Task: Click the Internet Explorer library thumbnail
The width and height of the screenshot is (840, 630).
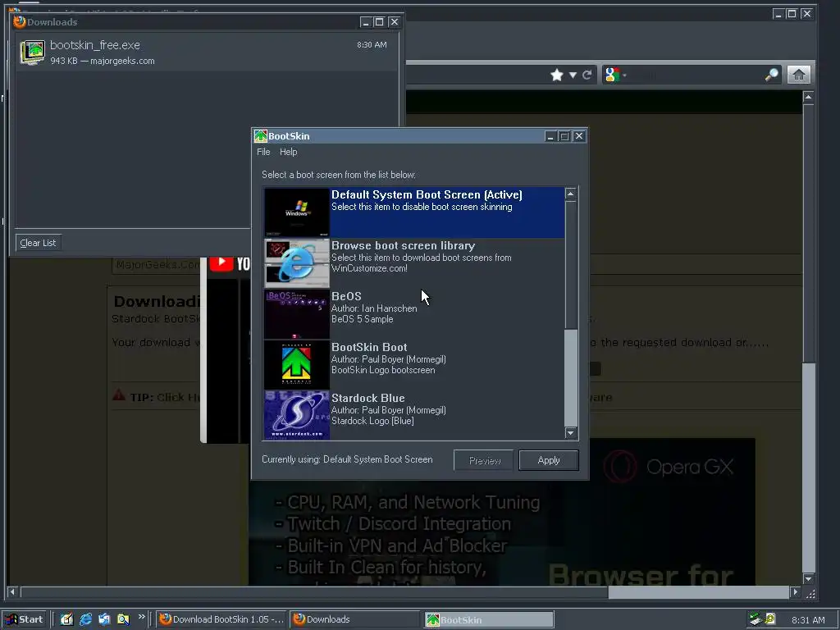Action: click(x=297, y=263)
